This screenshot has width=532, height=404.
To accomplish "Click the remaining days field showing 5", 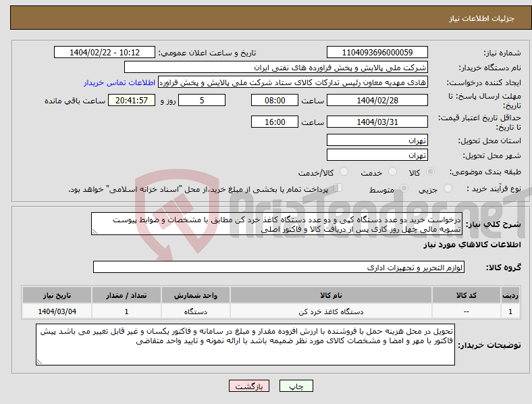I will point(202,100).
